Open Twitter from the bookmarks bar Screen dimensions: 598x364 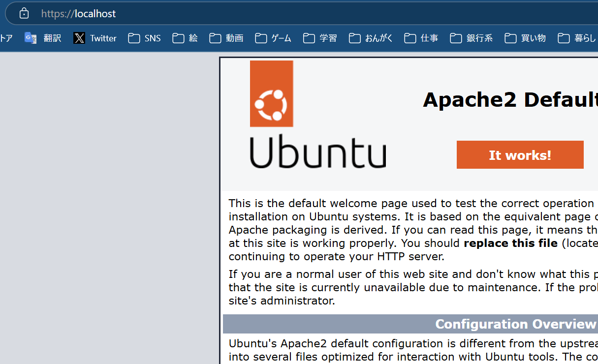point(94,38)
